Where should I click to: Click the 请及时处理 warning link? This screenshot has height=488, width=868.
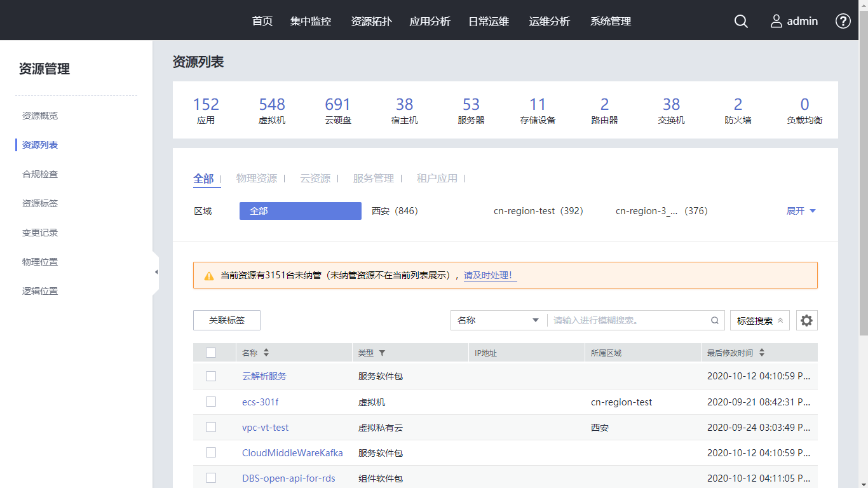pyautogui.click(x=489, y=275)
